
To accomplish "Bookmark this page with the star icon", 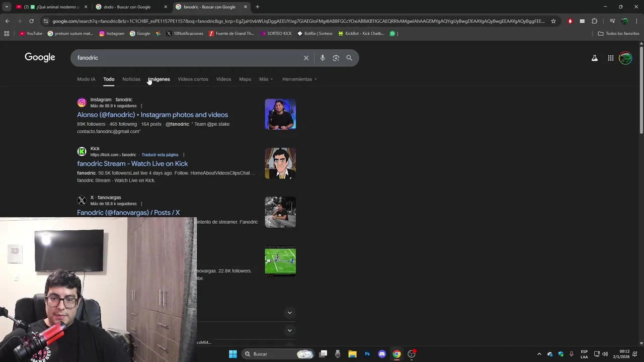I will point(553,21).
